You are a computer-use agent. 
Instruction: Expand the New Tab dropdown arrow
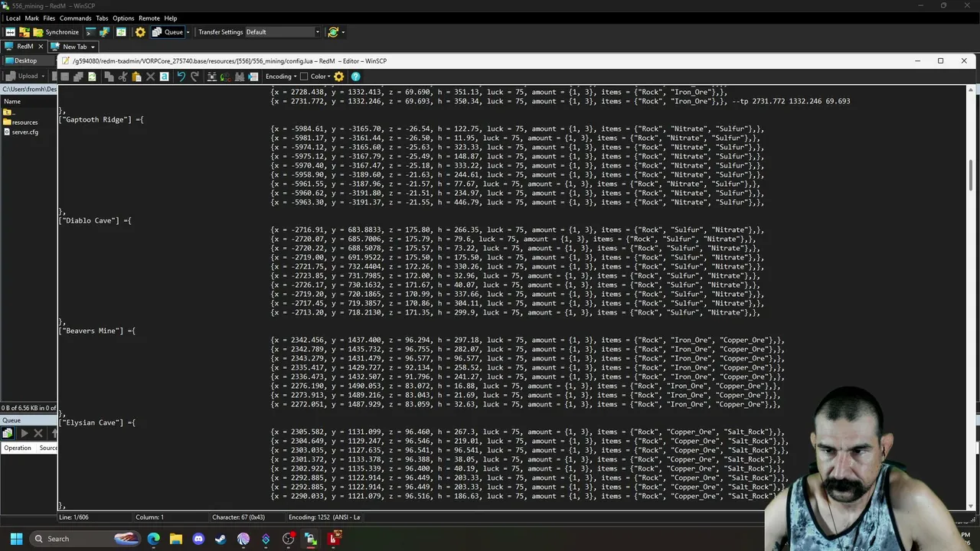click(x=93, y=47)
